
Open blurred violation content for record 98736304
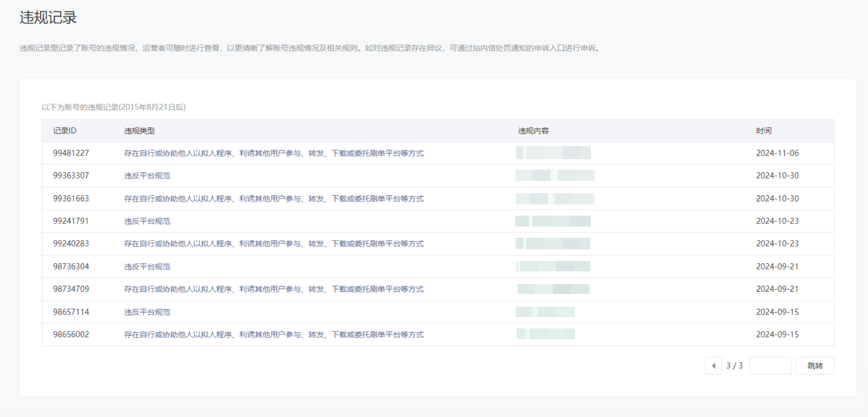pos(553,266)
